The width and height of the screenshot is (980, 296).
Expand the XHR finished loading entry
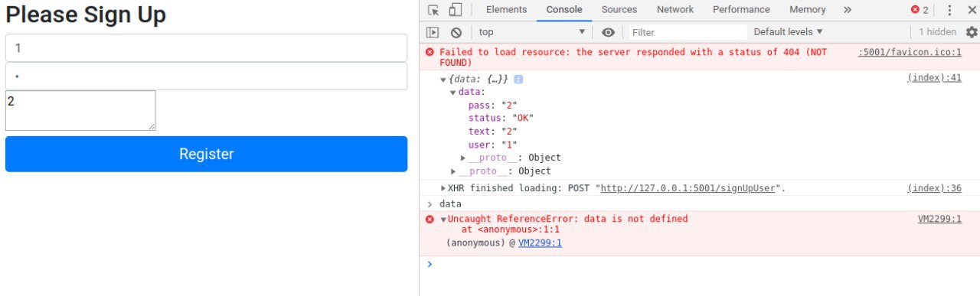[444, 188]
